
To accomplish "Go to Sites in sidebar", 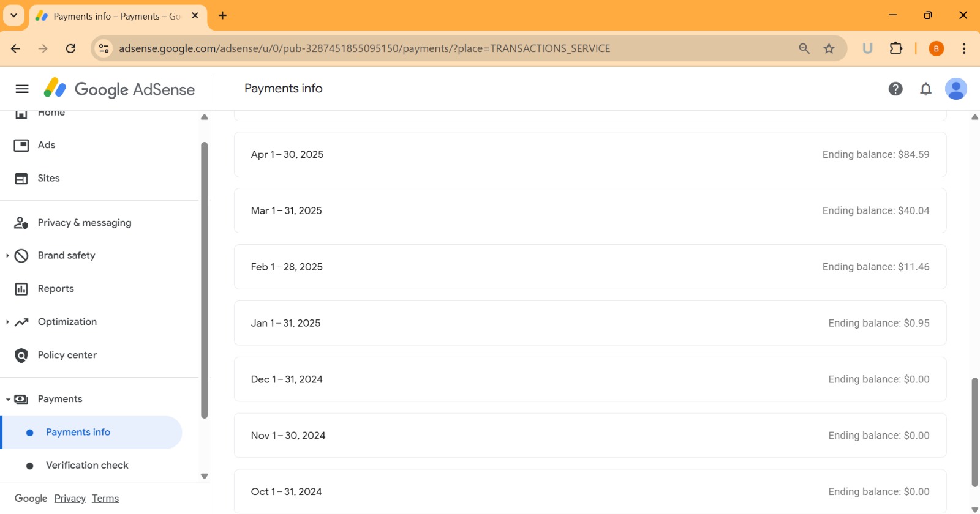I will [48, 178].
